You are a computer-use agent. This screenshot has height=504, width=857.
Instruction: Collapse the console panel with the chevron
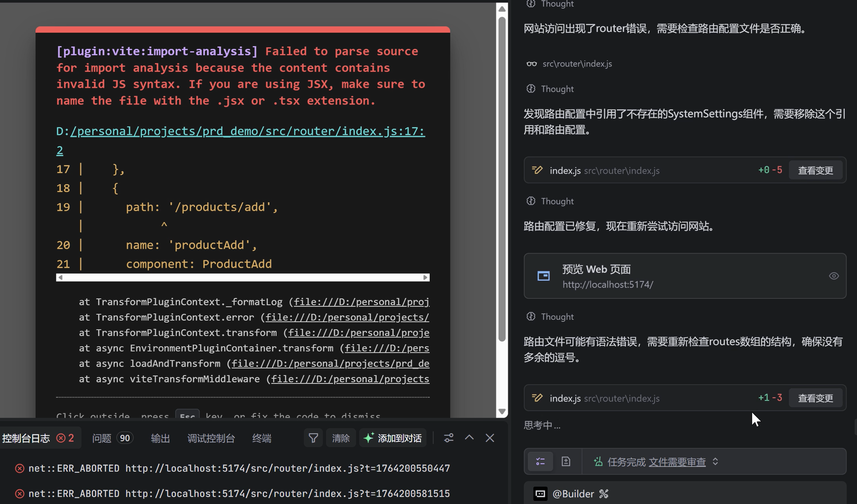coord(469,438)
